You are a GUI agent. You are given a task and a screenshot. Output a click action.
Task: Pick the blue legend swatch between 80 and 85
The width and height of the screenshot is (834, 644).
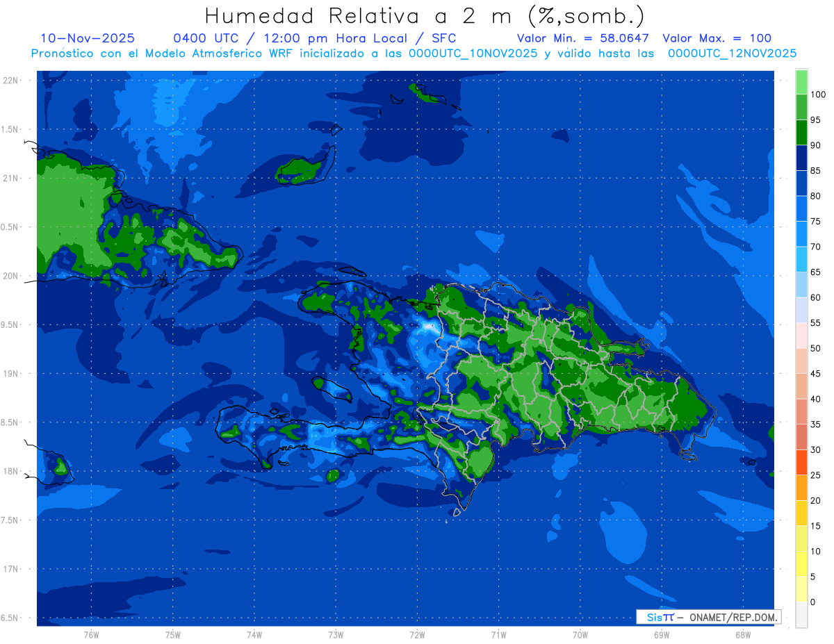(x=801, y=183)
